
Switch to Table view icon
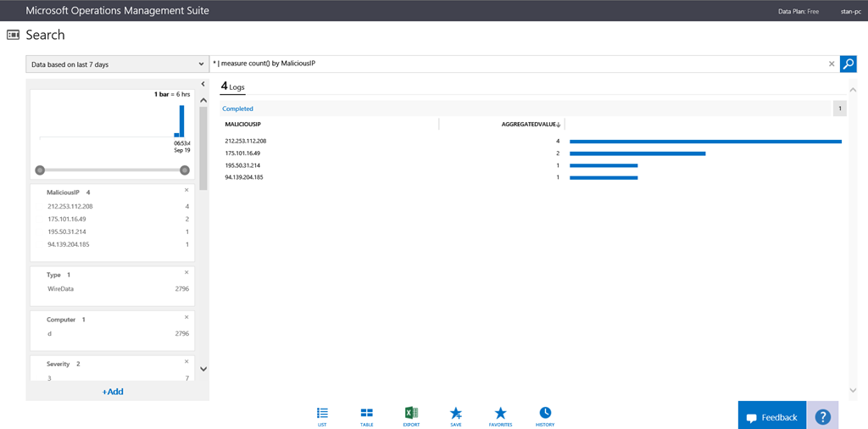pyautogui.click(x=366, y=414)
